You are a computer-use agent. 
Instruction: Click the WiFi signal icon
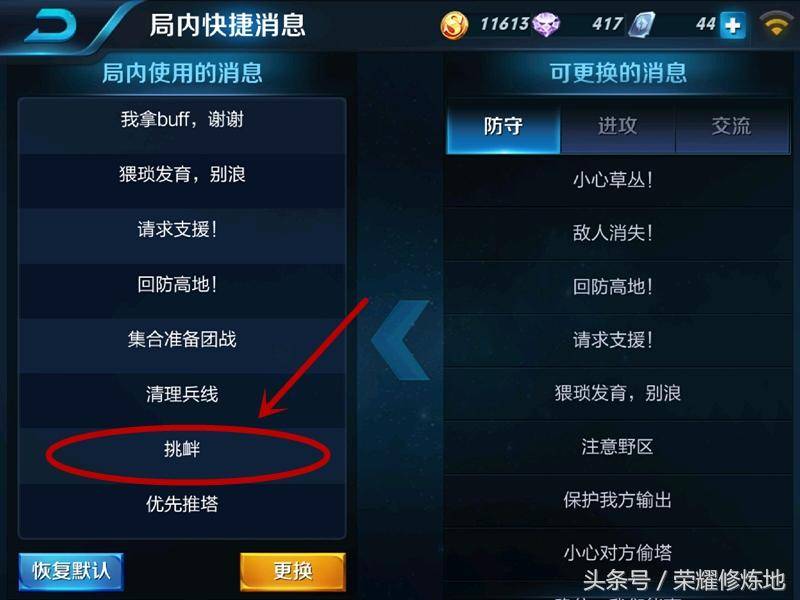(x=776, y=24)
